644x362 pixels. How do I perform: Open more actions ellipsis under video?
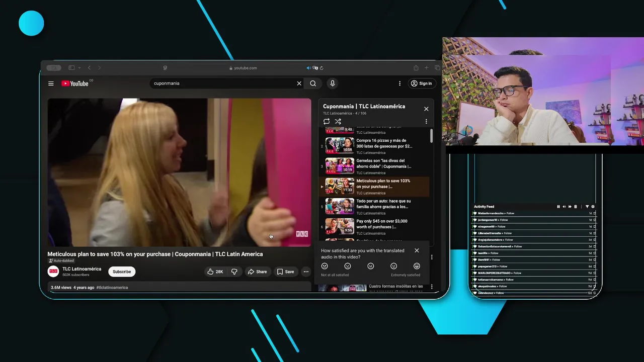tap(305, 271)
